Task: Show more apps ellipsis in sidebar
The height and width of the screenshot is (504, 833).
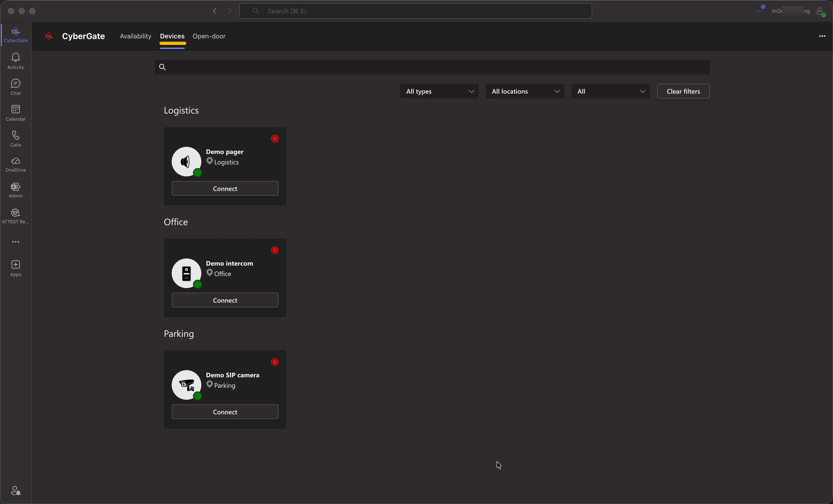Action: [x=16, y=242]
